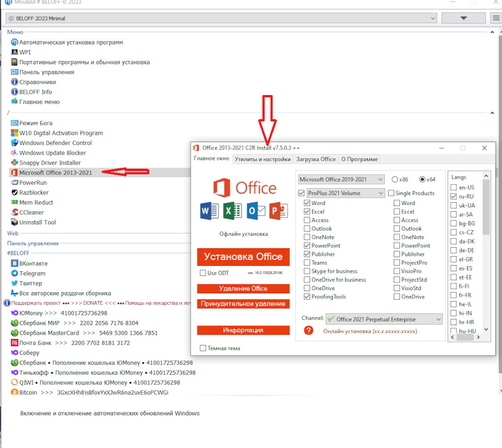The width and height of the screenshot is (502, 448).
Task: Open PowerRun icon
Action: tap(15, 182)
